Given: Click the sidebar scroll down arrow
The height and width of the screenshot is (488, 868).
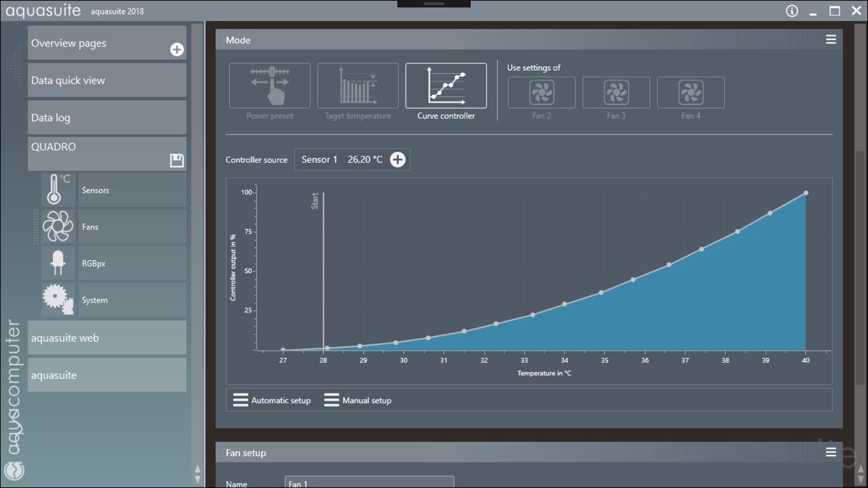Looking at the screenshot, I should tap(197, 479).
